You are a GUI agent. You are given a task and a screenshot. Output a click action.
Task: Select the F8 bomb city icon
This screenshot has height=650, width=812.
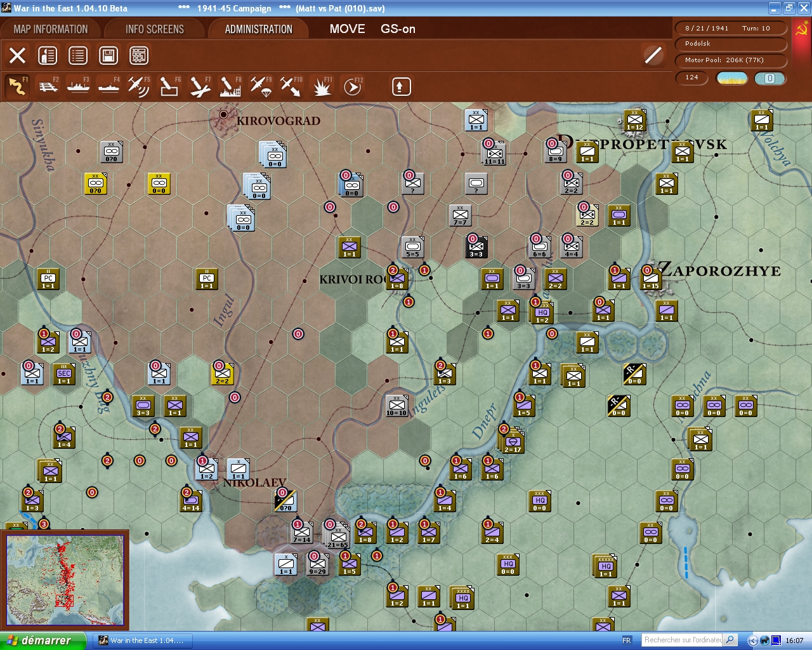pyautogui.click(x=230, y=86)
